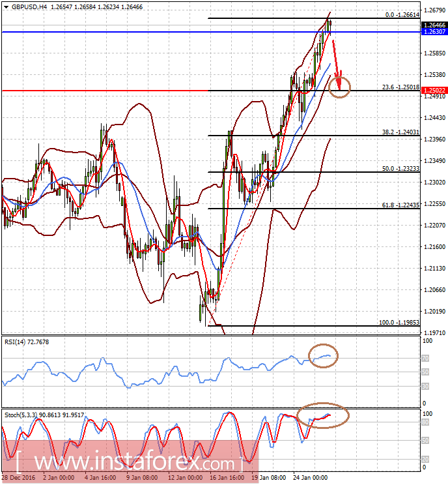448x485 pixels.
Task: Click the 1.24430 price scale value
Action: pyautogui.click(x=435, y=117)
